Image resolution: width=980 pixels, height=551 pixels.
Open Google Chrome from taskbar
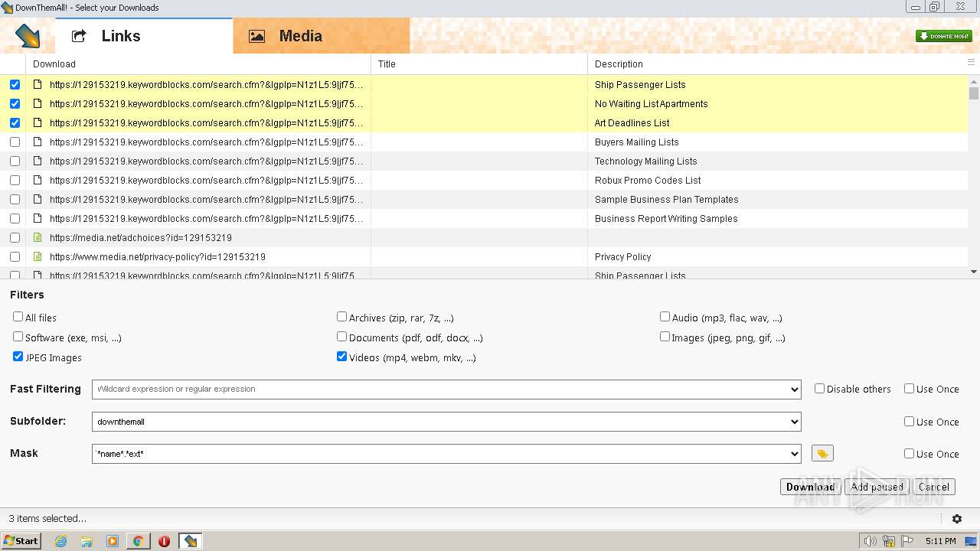point(138,541)
